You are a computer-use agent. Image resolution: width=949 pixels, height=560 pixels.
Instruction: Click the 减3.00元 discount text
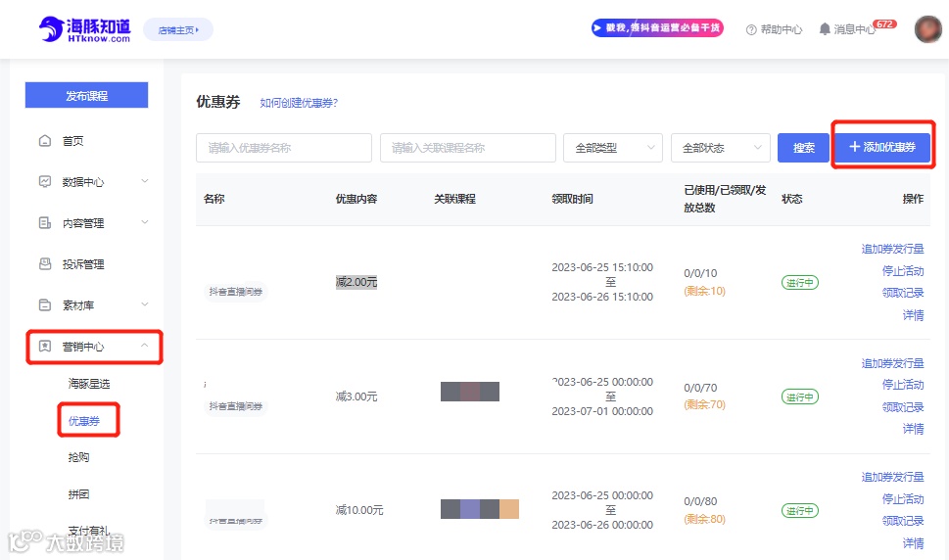(x=356, y=397)
